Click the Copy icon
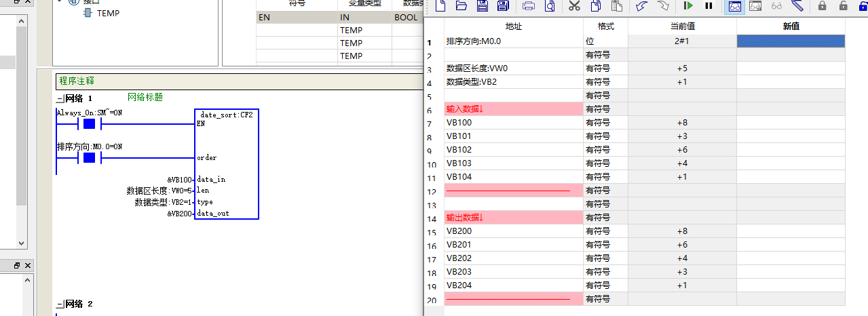Image resolution: width=868 pixels, height=316 pixels. click(595, 6)
